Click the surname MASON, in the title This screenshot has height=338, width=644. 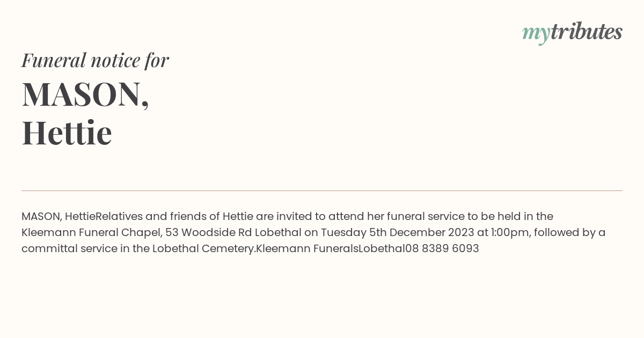click(x=85, y=94)
